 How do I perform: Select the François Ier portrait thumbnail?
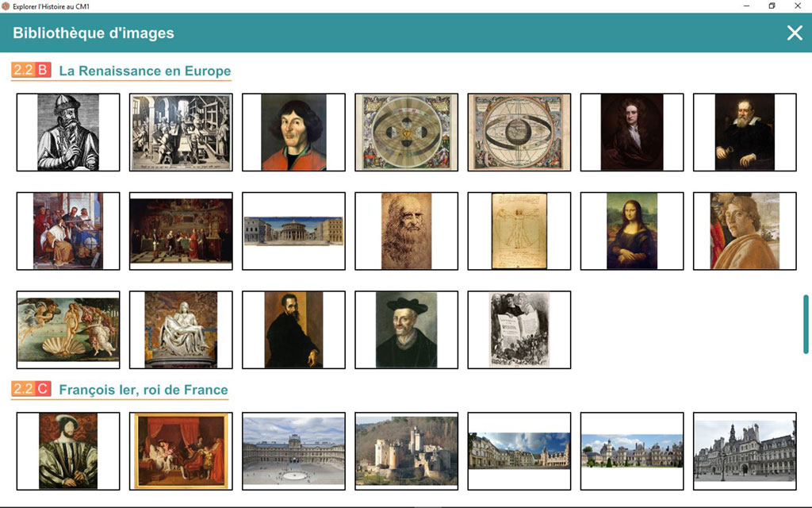(68, 451)
